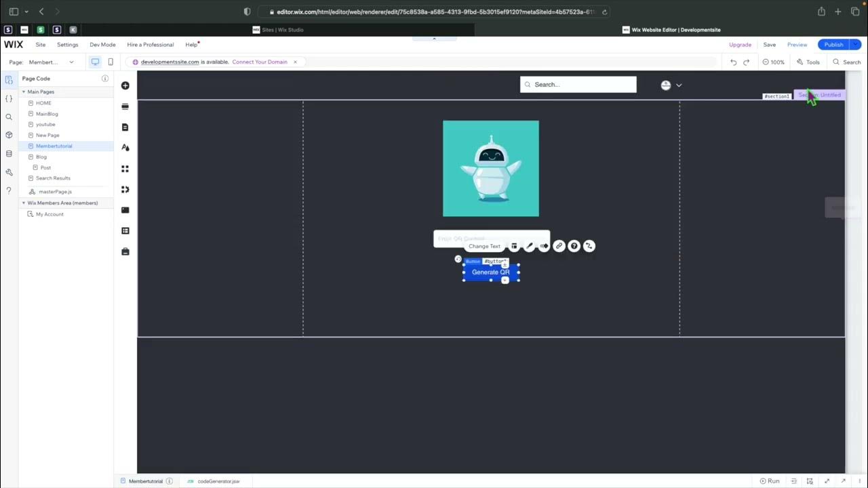Click the Save button
Viewport: 868px width, 488px height.
pyautogui.click(x=769, y=45)
